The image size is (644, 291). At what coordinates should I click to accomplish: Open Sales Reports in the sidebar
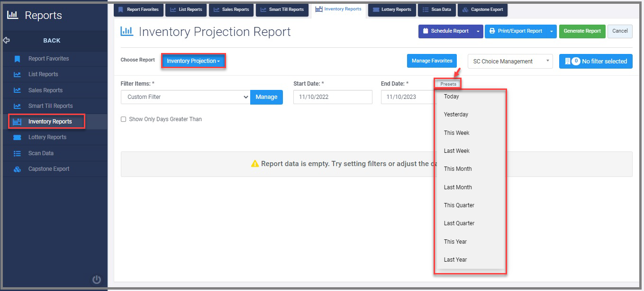point(55,90)
